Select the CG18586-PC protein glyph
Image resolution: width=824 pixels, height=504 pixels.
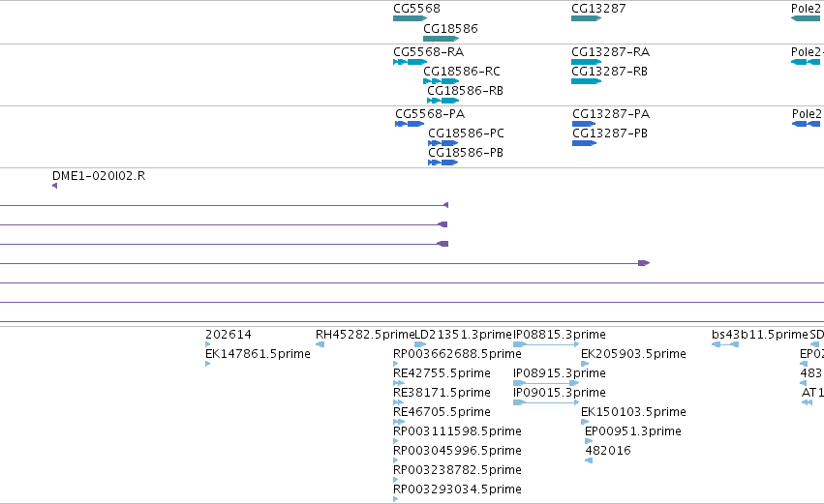(443, 143)
